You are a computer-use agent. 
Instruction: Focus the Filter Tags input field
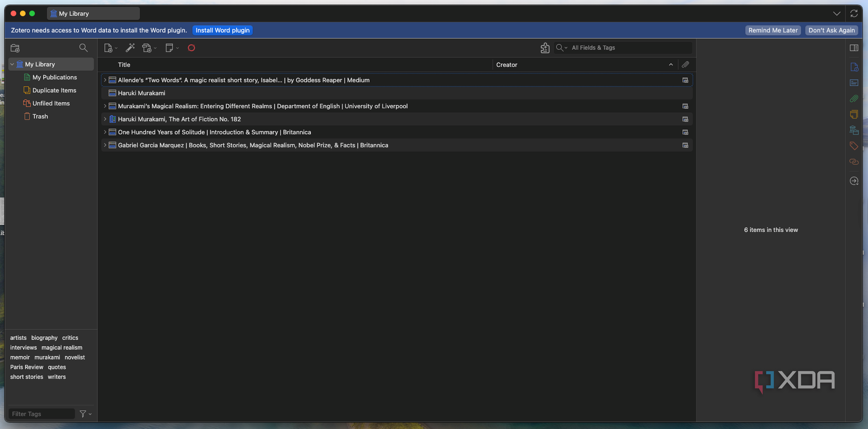tap(42, 414)
